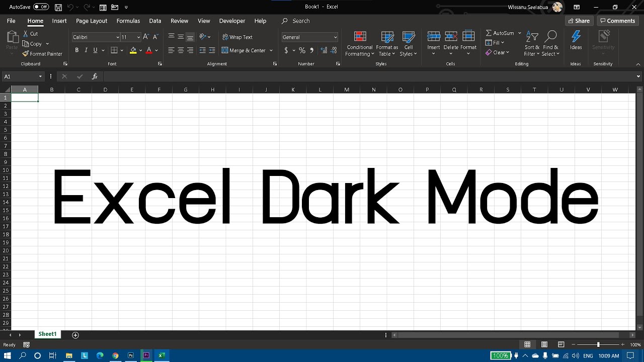Viewport: 644px width, 362px height.
Task: Open Format as Table gallery
Action: click(x=387, y=44)
